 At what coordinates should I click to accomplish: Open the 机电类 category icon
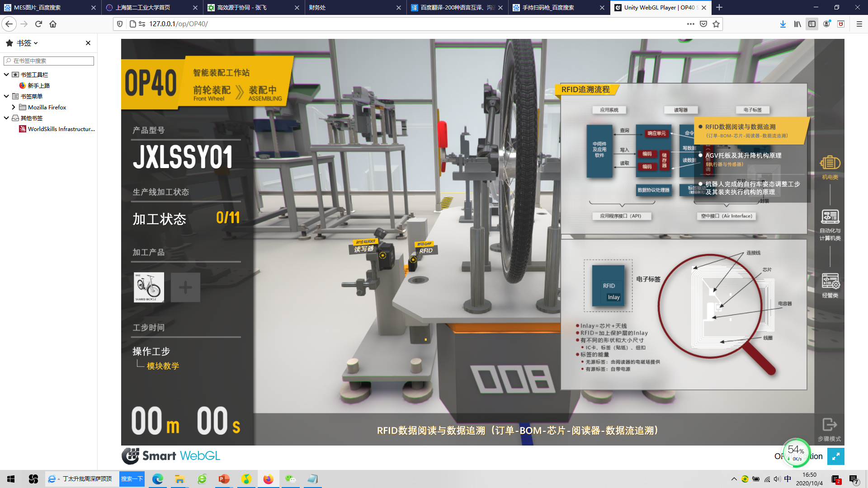point(830,167)
